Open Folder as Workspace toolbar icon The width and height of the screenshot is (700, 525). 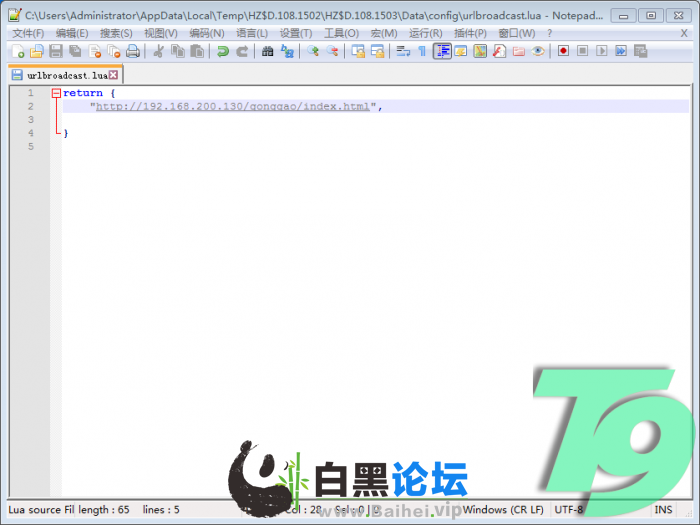[518, 51]
